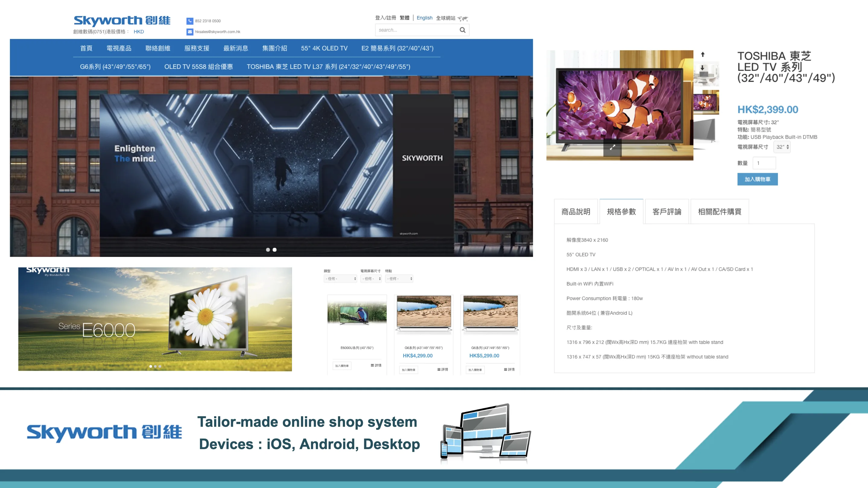868x488 pixels.
Task: Select the first dot on the E6000 banner
Action: click(150, 366)
